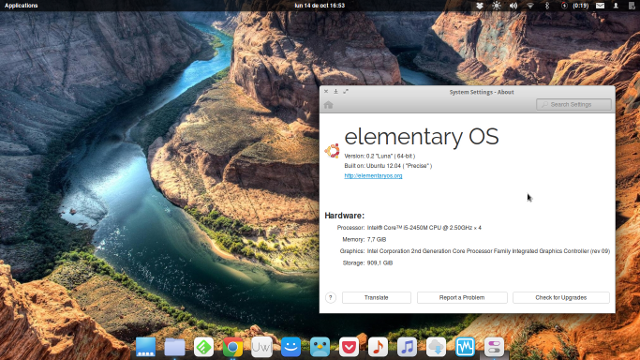Click the Processor value text
Image resolution: width=640 pixels, height=360 pixels.
(424, 228)
